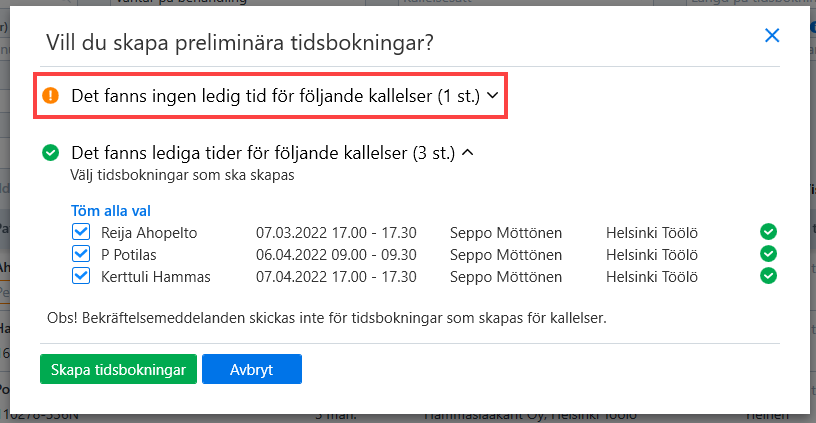Image resolution: width=816 pixels, height=423 pixels.
Task: Uncheck the Reija Ahopelto booking checkbox
Action: tap(81, 232)
